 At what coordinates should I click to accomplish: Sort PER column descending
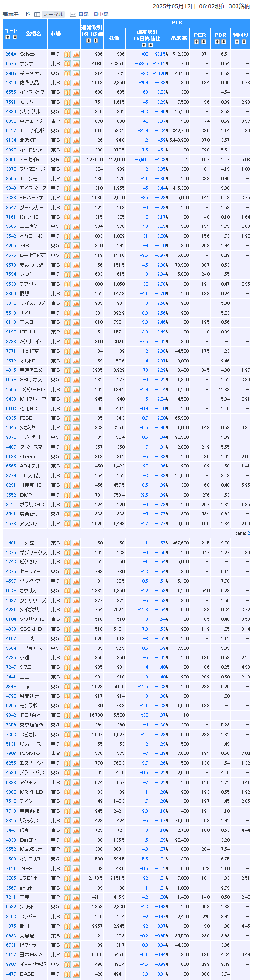(x=203, y=41)
